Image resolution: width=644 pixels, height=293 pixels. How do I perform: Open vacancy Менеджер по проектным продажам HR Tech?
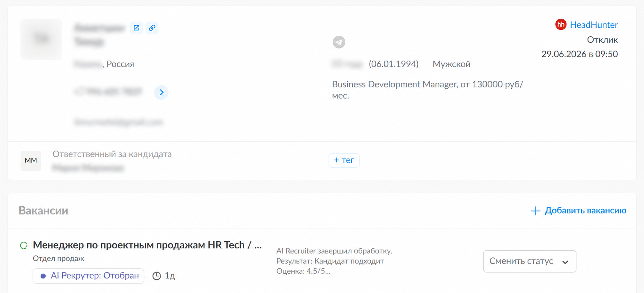(x=147, y=245)
